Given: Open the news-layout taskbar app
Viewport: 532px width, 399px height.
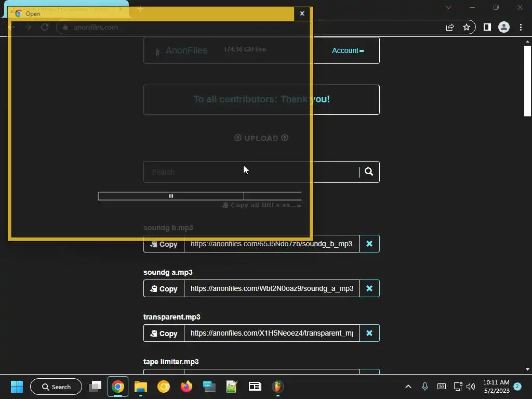Looking at the screenshot, I should 255,387.
